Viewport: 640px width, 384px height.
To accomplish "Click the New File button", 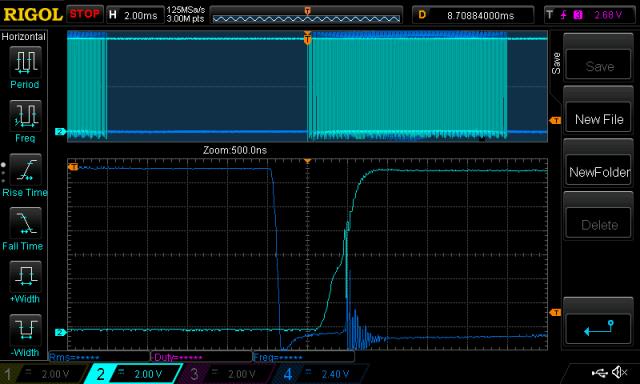I will pos(598,119).
